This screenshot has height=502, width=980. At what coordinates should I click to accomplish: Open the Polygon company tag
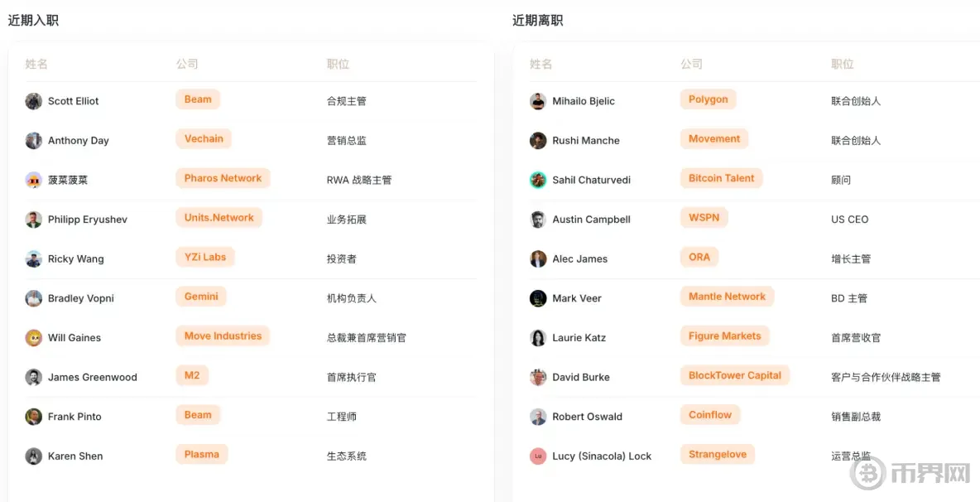708,99
